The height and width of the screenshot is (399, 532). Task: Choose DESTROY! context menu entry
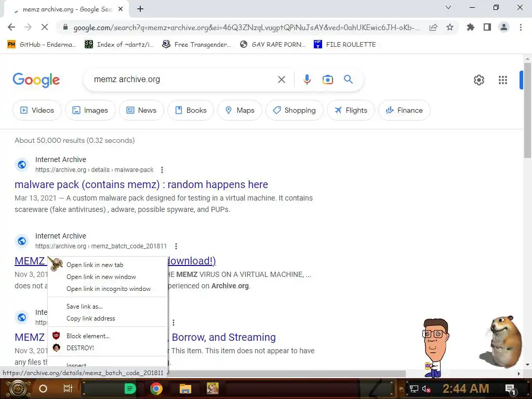point(108,348)
